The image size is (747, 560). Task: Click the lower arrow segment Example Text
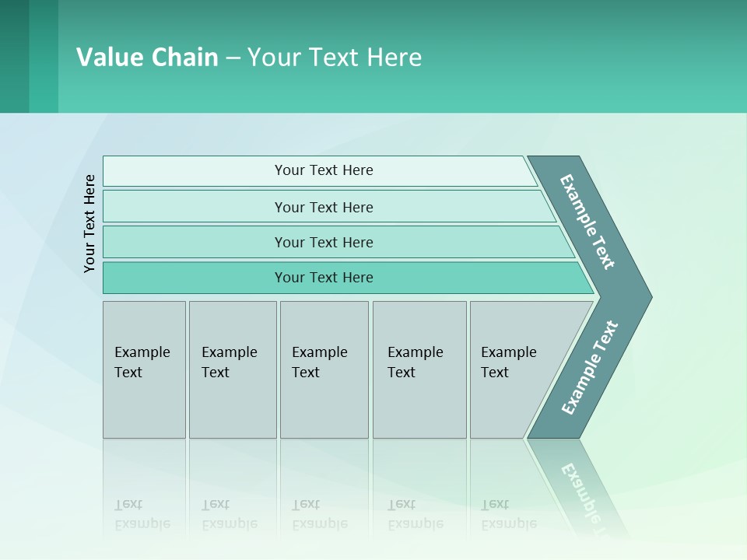(x=589, y=367)
